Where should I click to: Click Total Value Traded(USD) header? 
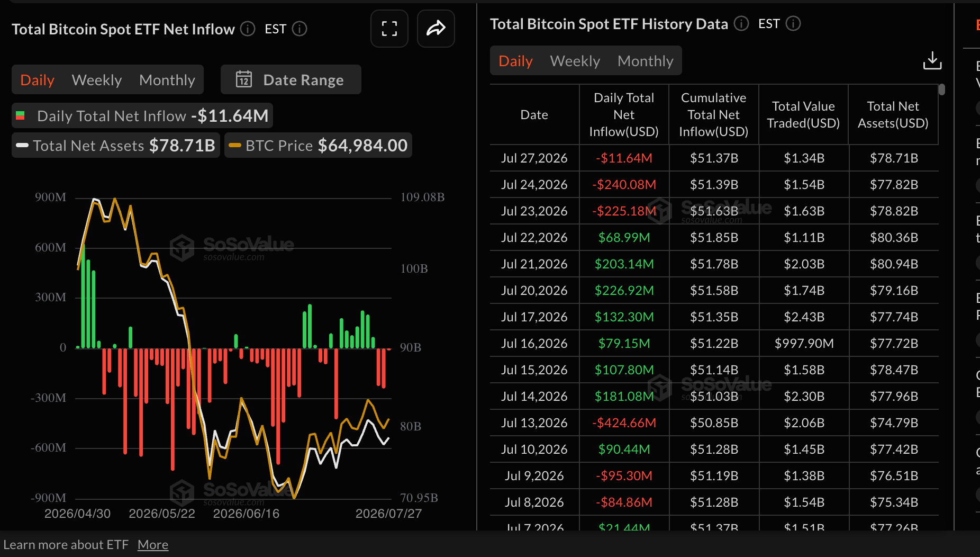(803, 114)
